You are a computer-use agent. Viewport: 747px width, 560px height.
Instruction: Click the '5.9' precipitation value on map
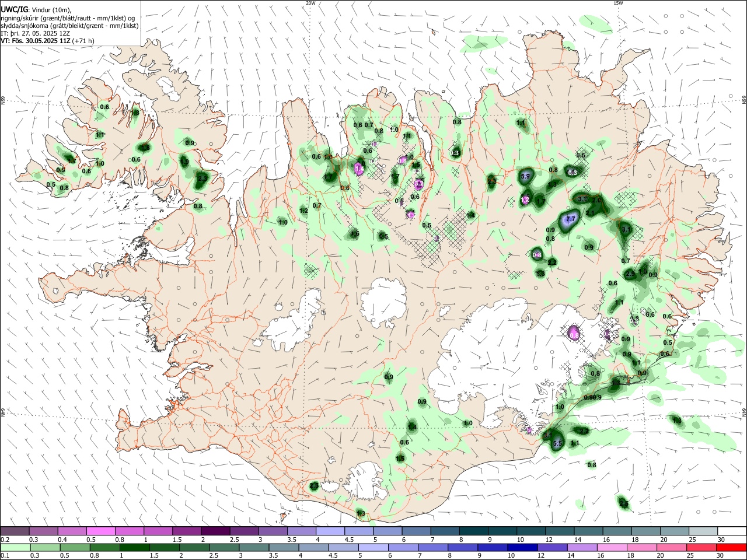pos(525,176)
